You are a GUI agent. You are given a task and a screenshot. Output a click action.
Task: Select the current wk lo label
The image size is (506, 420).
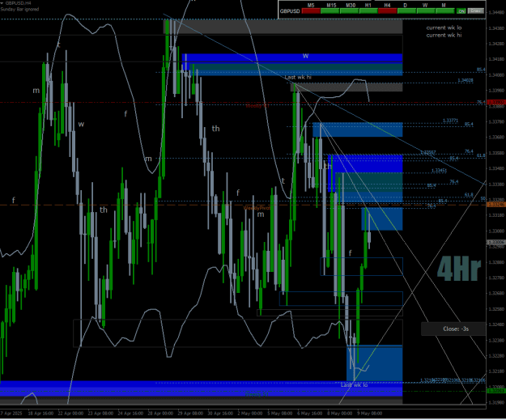[444, 28]
